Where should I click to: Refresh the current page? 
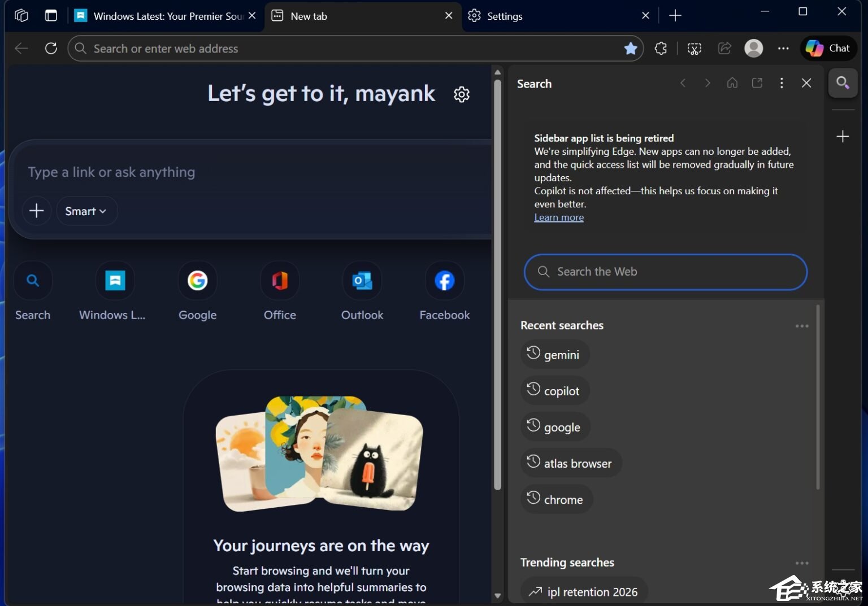point(51,49)
